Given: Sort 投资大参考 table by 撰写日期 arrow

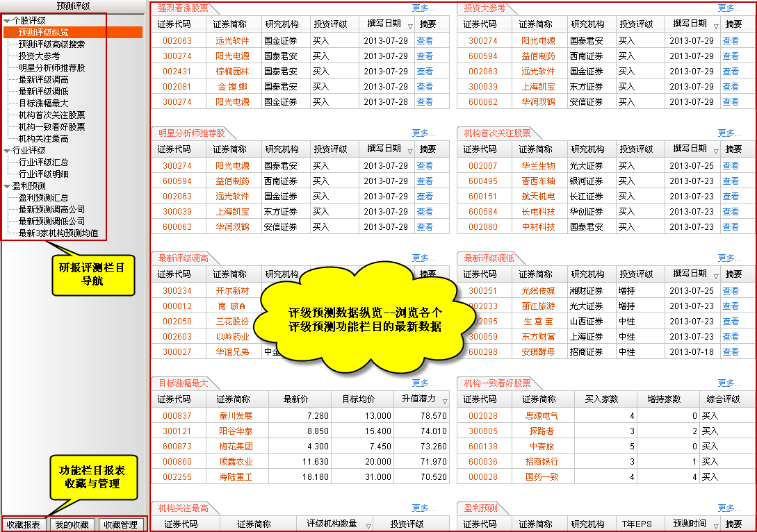Looking at the screenshot, I should tap(715, 26).
